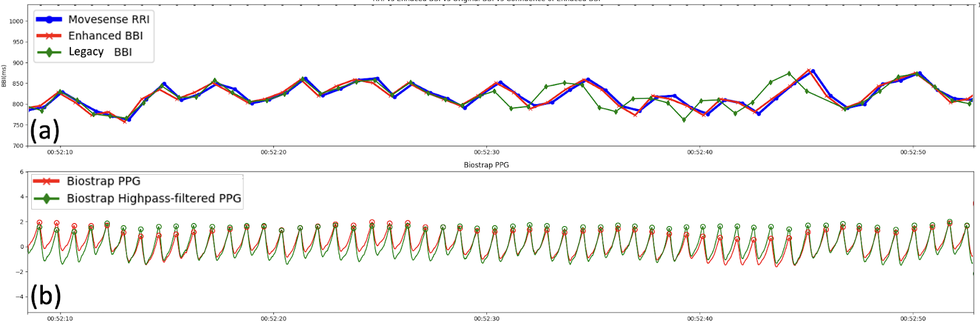Click the red Biostrap PPG legend marker
Screen dimensions: 980x326
[x=47, y=181]
